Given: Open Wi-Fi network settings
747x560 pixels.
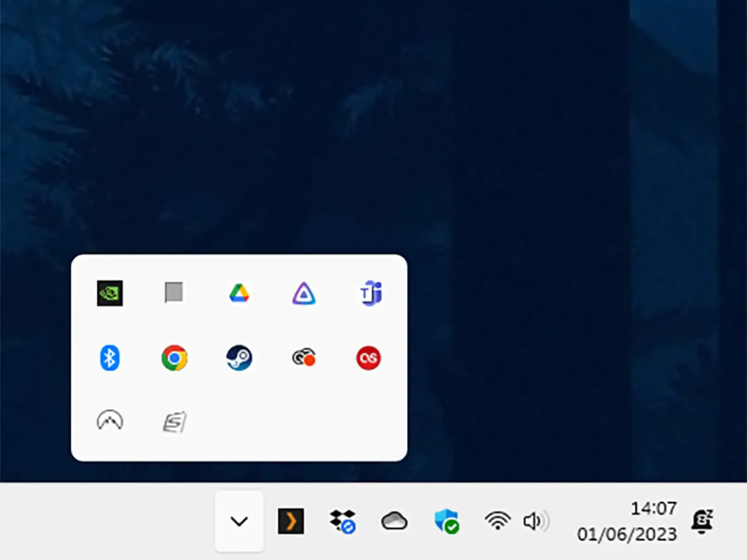Looking at the screenshot, I should coord(498,521).
